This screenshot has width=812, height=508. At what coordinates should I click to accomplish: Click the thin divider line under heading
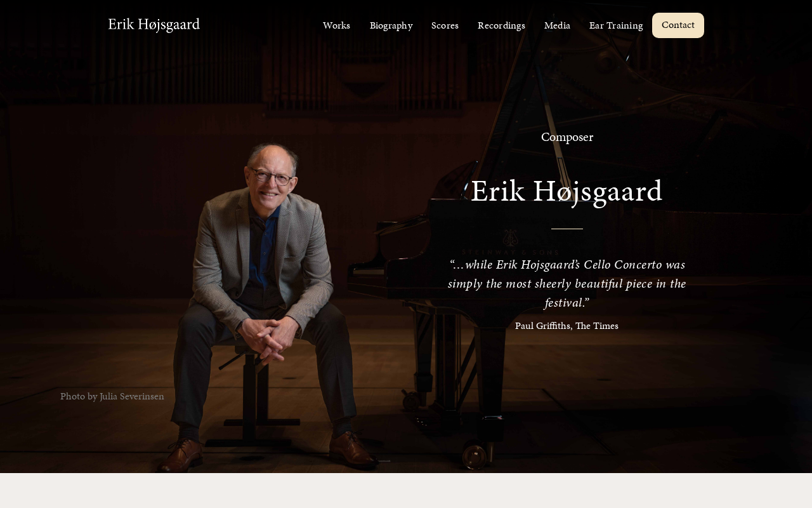[x=567, y=229]
